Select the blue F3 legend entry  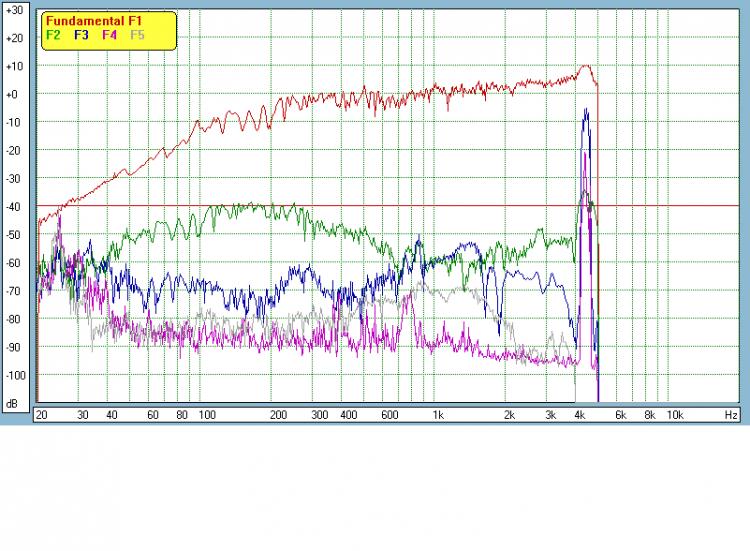pos(81,35)
